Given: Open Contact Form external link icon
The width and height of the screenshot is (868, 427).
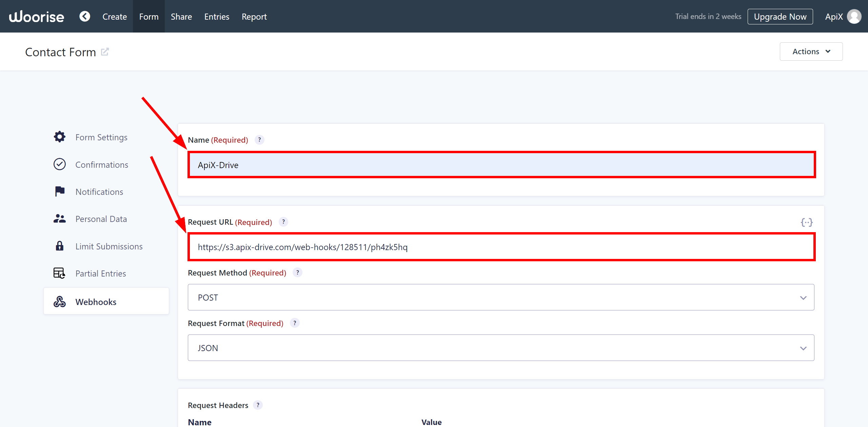Looking at the screenshot, I should tap(105, 52).
